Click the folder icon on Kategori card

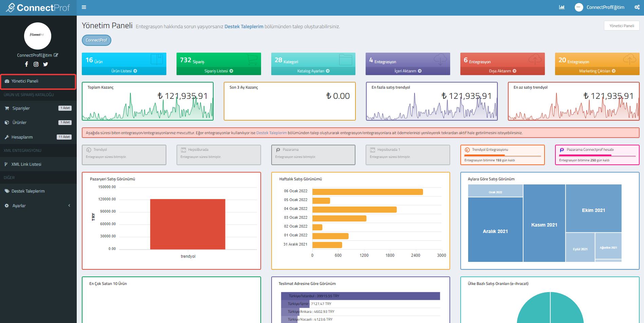pos(346,60)
